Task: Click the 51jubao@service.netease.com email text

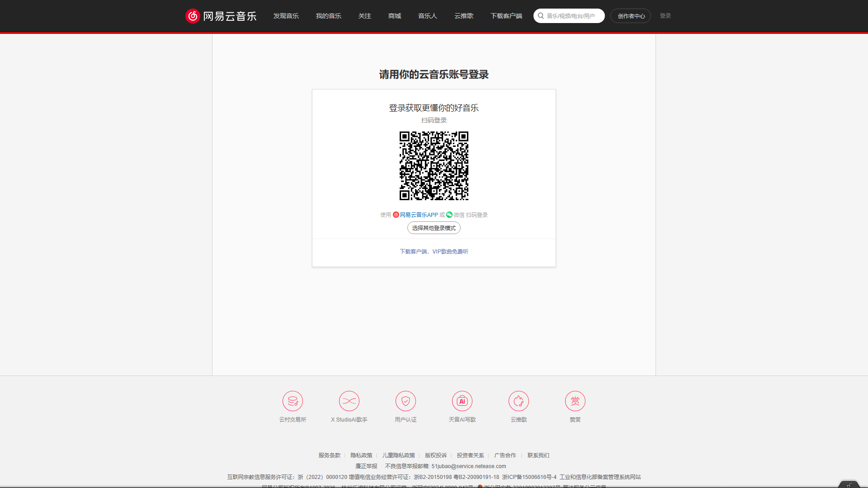Action: pyautogui.click(x=469, y=466)
